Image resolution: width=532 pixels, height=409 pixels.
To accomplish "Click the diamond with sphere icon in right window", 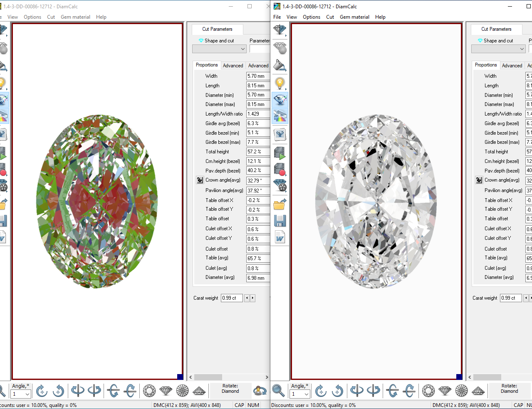I will (280, 48).
